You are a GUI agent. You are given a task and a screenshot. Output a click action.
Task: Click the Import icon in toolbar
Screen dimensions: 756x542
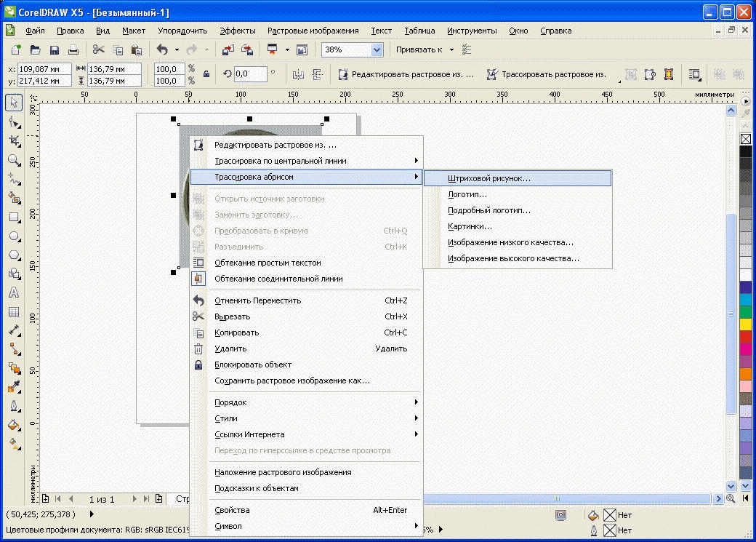(x=228, y=49)
